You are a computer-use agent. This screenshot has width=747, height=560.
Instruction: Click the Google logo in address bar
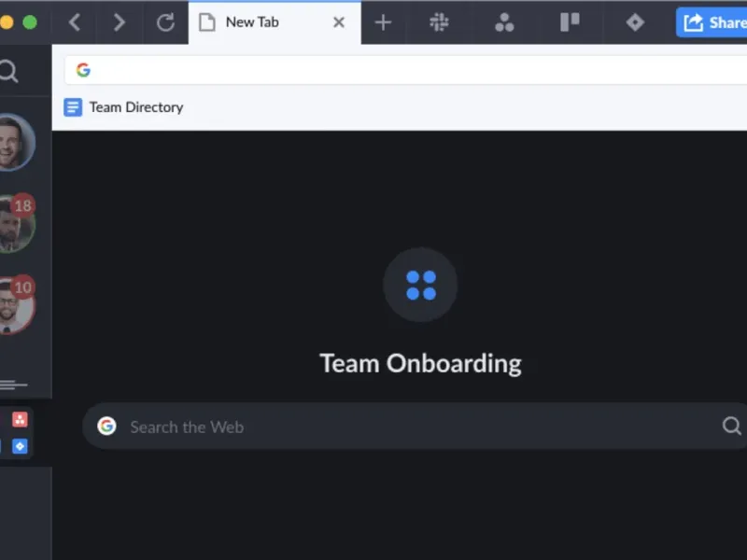(x=83, y=70)
